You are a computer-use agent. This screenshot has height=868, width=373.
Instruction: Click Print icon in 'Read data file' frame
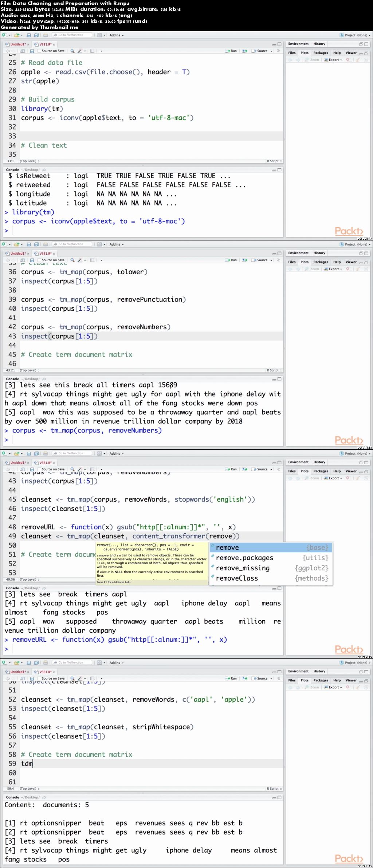point(45,35)
